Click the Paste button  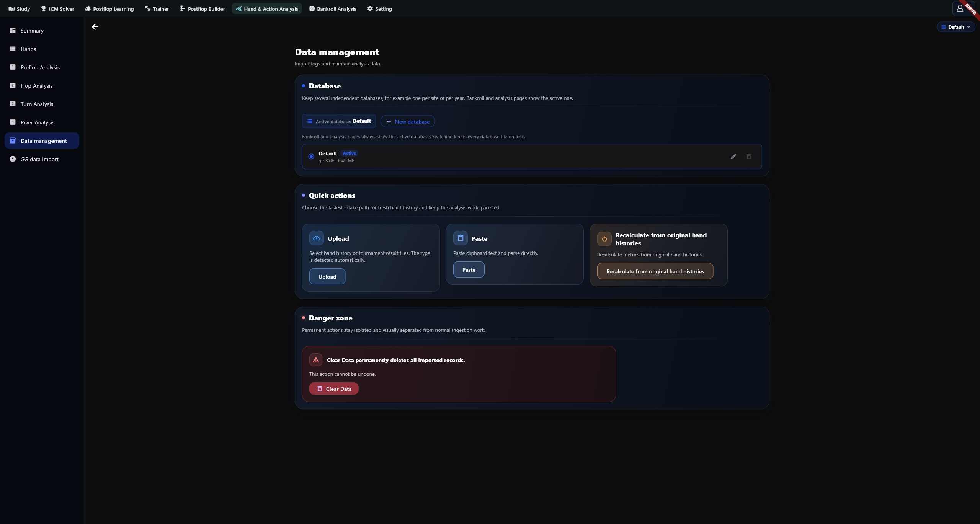click(x=469, y=269)
